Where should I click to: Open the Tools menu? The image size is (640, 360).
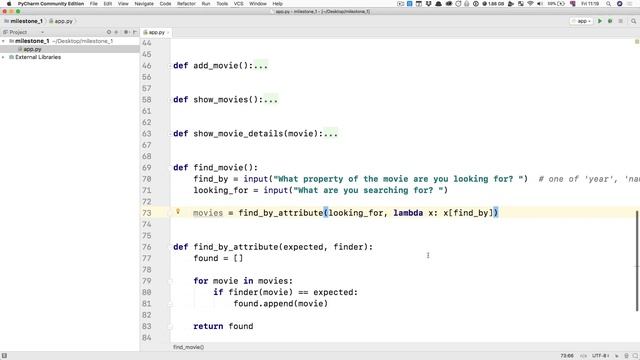pos(222,4)
